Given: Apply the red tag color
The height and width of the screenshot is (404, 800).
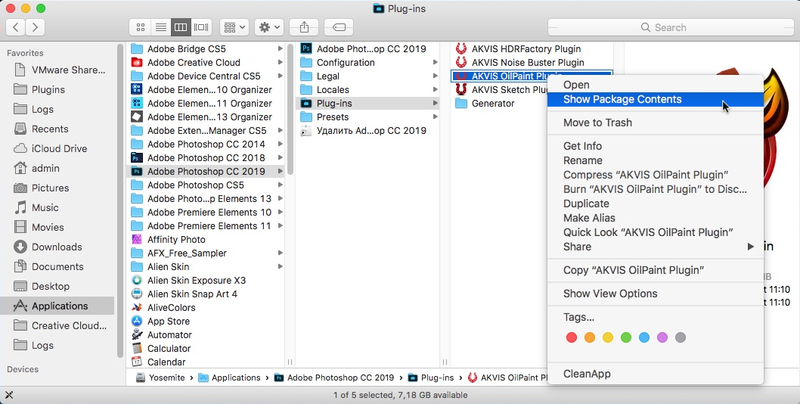Looking at the screenshot, I should point(571,337).
